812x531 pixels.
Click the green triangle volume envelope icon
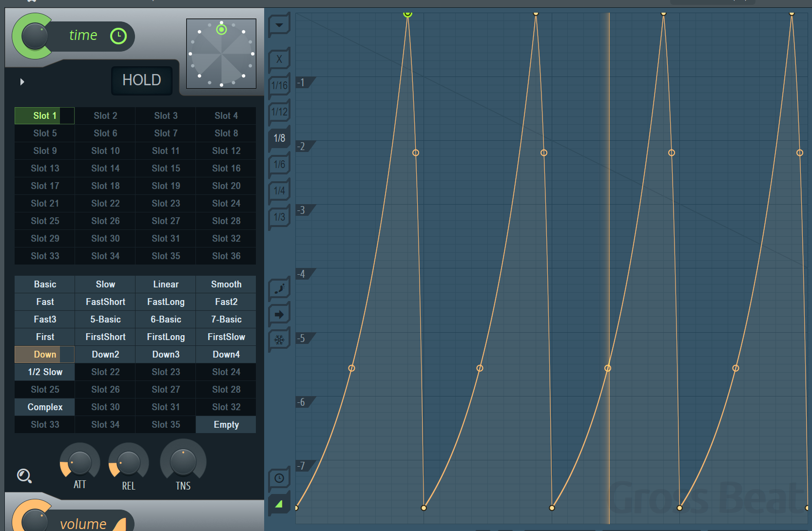[x=279, y=504]
